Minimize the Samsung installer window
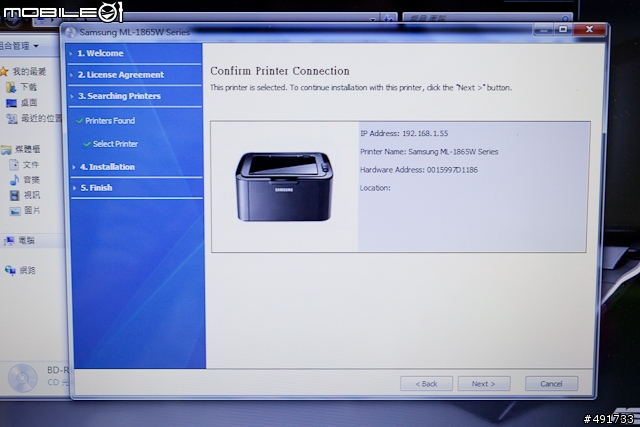 coord(544,29)
